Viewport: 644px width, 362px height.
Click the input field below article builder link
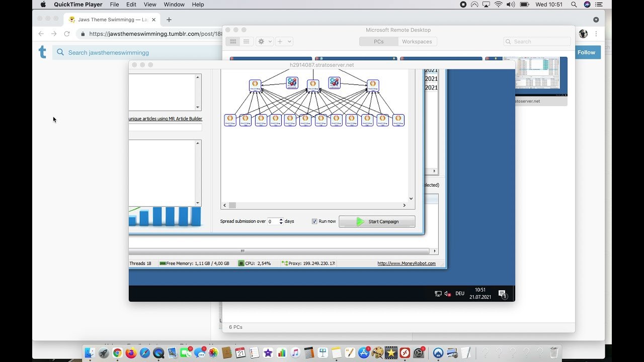165,128
